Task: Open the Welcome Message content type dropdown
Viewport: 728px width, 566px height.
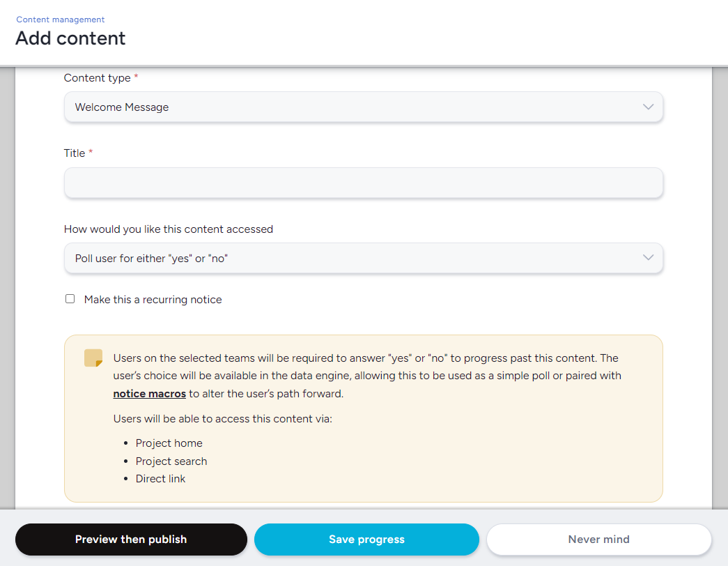Action: click(x=363, y=107)
